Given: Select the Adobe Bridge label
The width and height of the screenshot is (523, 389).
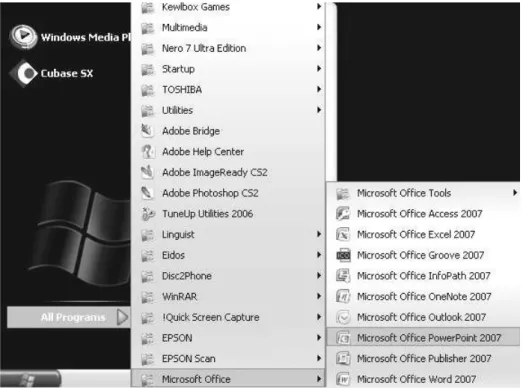Looking at the screenshot, I should pyautogui.click(x=191, y=131).
